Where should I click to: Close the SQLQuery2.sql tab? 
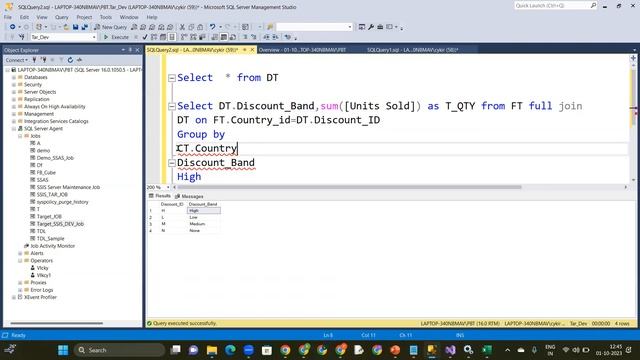(252, 50)
